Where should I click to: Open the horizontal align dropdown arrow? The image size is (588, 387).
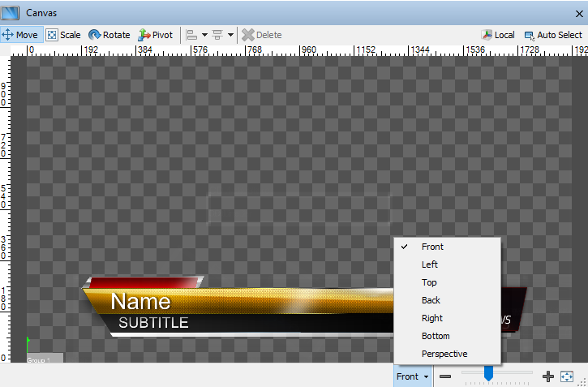click(204, 35)
